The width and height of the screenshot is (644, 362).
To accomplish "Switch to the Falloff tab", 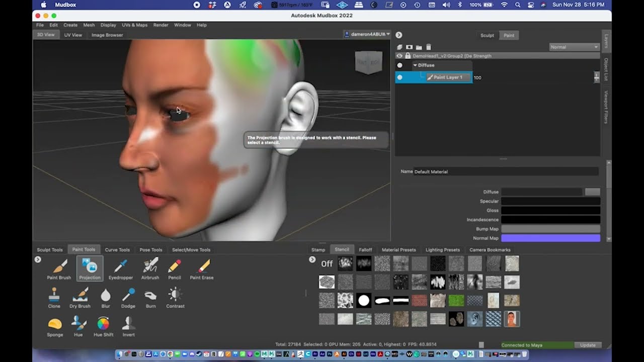I will tap(365, 250).
